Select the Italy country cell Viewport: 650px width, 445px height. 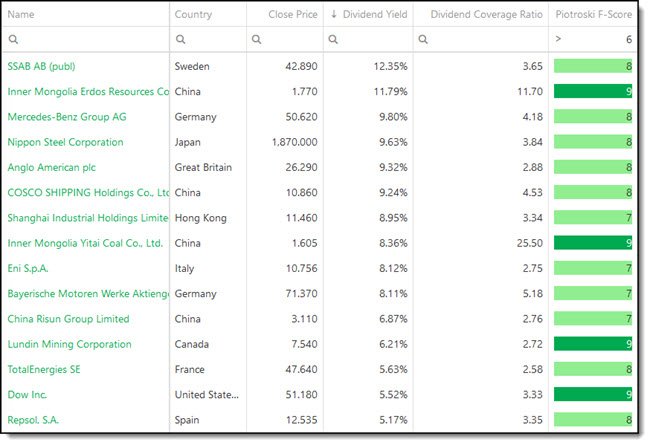[x=184, y=269]
